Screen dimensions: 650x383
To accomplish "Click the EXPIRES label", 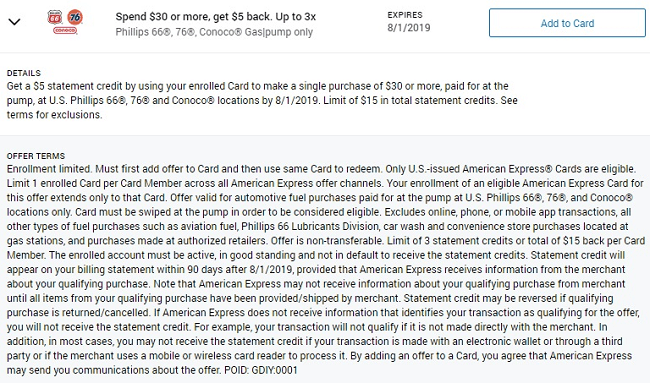I will (x=405, y=15).
